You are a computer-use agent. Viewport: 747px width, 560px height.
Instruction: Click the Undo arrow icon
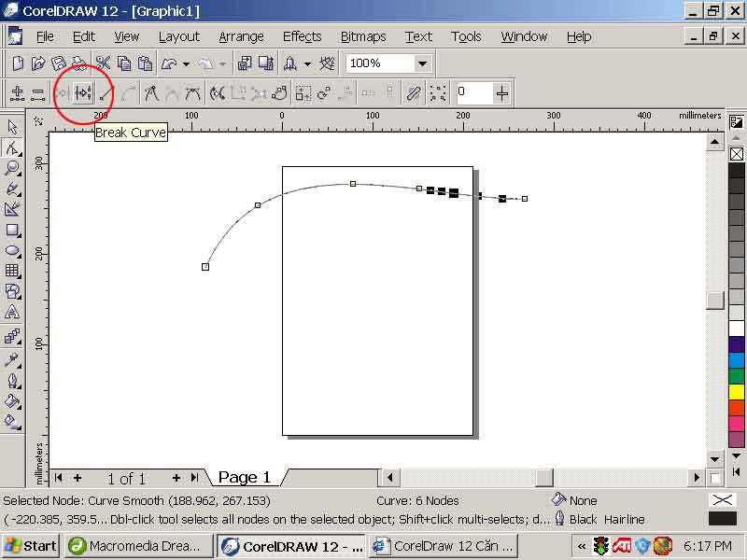169,63
